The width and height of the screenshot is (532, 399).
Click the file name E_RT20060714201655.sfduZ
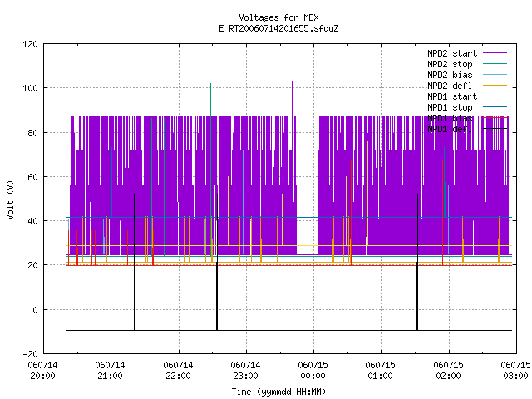click(x=278, y=28)
